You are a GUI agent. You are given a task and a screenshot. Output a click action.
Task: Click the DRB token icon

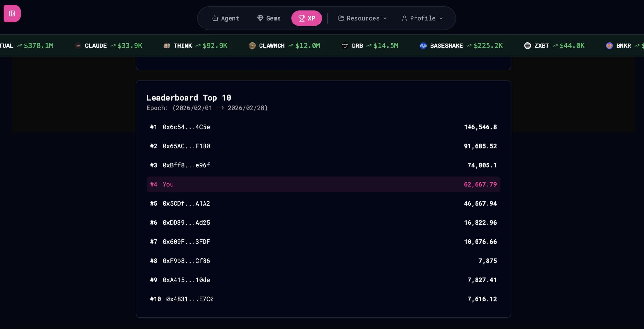(x=345, y=46)
